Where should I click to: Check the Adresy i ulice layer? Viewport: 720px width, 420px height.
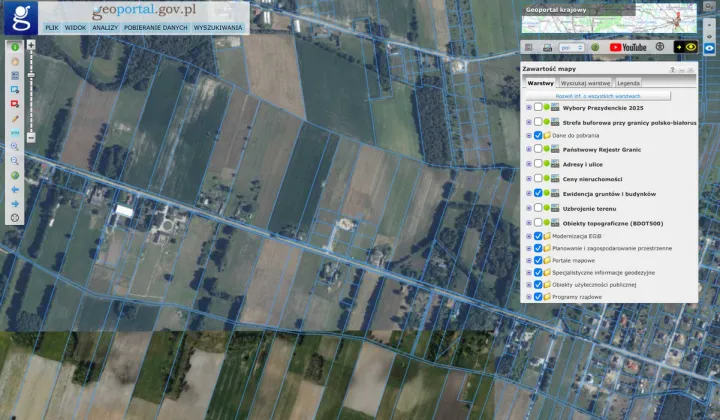click(538, 164)
